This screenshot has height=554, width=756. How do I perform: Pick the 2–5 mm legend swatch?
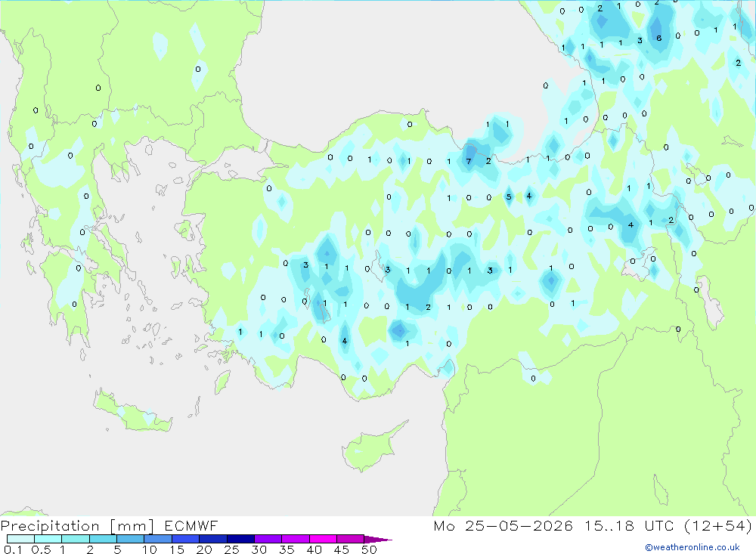[x=103, y=539]
